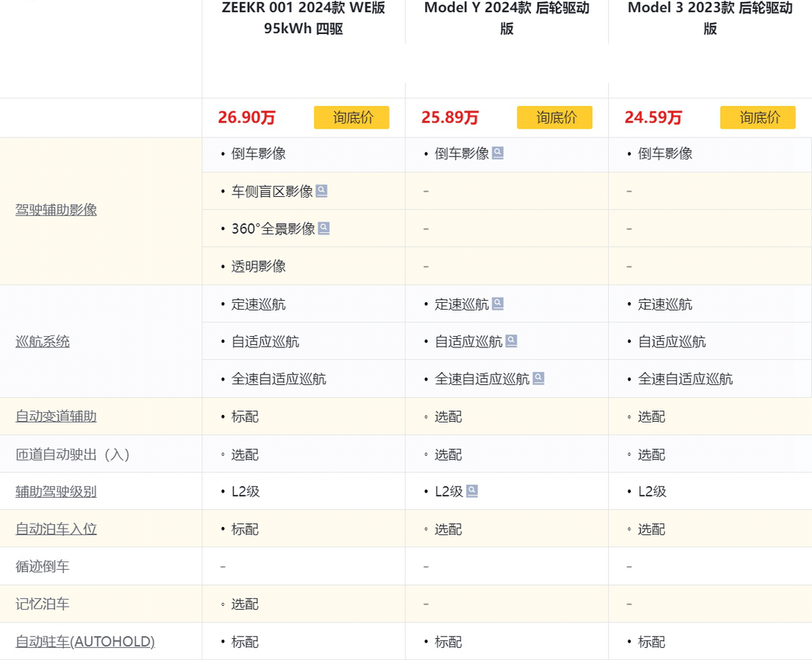
Task: Click 询底价 button for Model Y
Action: point(555,117)
